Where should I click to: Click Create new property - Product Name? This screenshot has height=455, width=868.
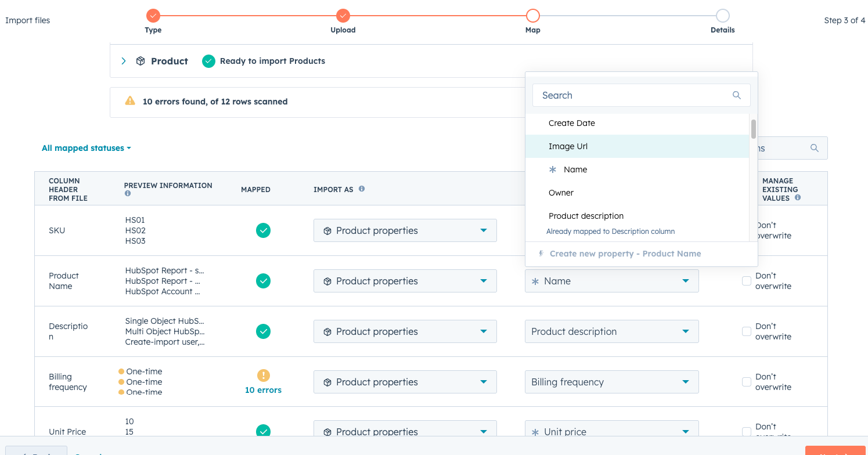pos(625,254)
